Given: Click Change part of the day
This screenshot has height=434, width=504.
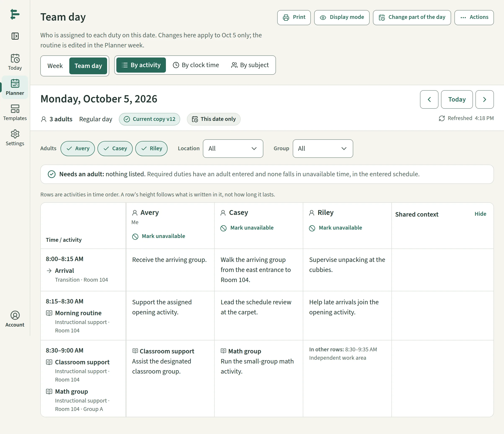Looking at the screenshot, I should coord(412,17).
